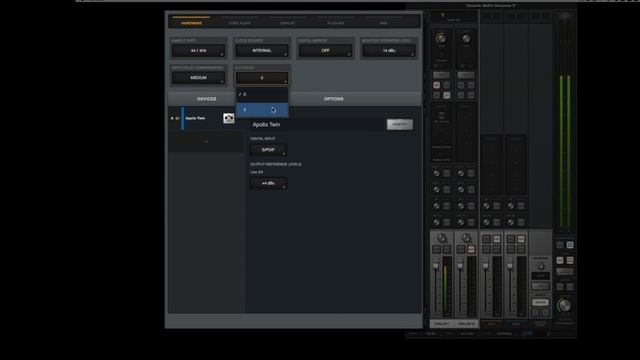Viewport: 640px width, 360px height.
Task: Click wide button below paired lit monitor buttons
Action: click(x=565, y=271)
